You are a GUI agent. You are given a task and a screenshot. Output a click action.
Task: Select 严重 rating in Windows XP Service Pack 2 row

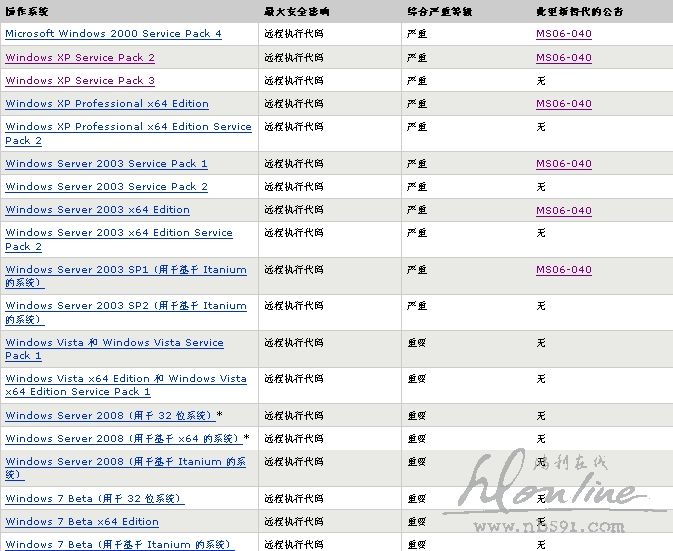(x=417, y=58)
